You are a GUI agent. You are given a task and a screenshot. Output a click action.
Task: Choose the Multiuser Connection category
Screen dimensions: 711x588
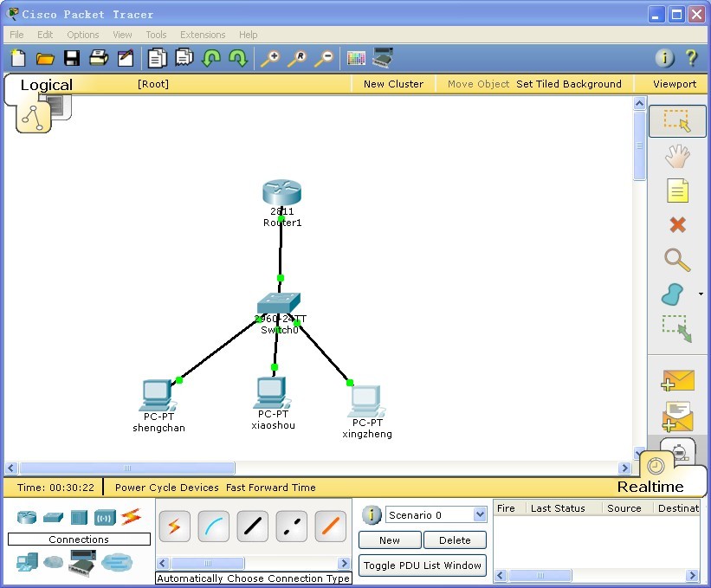[x=117, y=562]
